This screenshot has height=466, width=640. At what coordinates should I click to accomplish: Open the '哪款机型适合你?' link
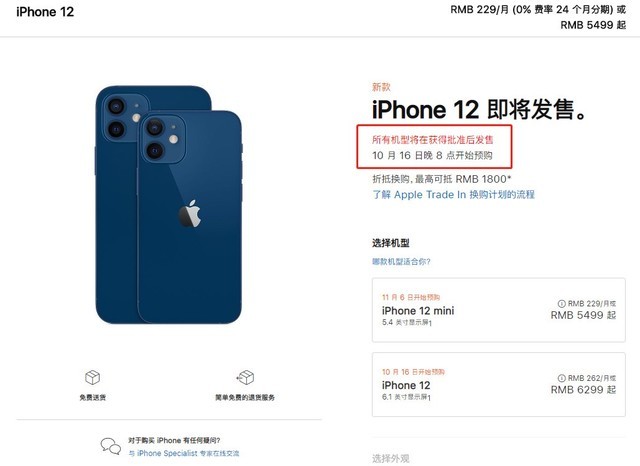coord(401,262)
